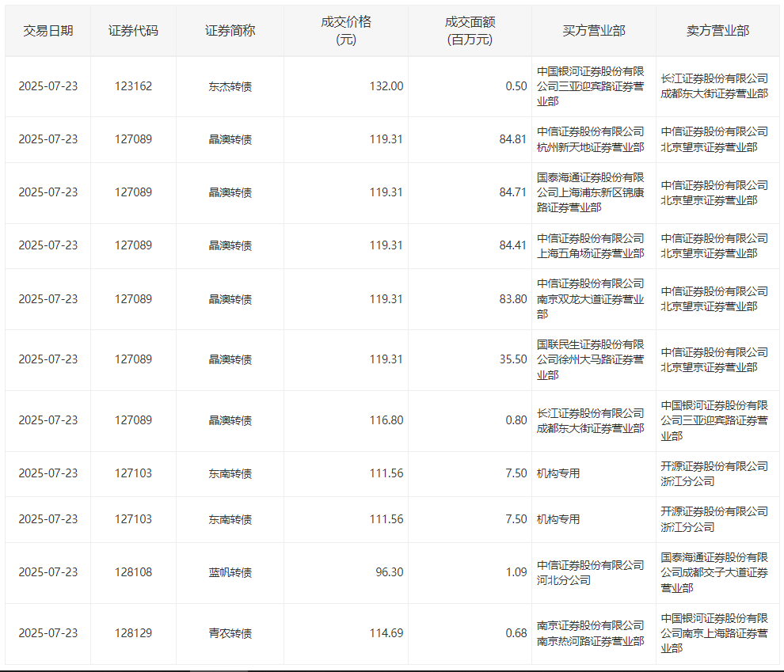Screen dimensions: 784x672
Task: Click seller 中国银河证券南京上海路证券营业部
Action: pos(714,633)
